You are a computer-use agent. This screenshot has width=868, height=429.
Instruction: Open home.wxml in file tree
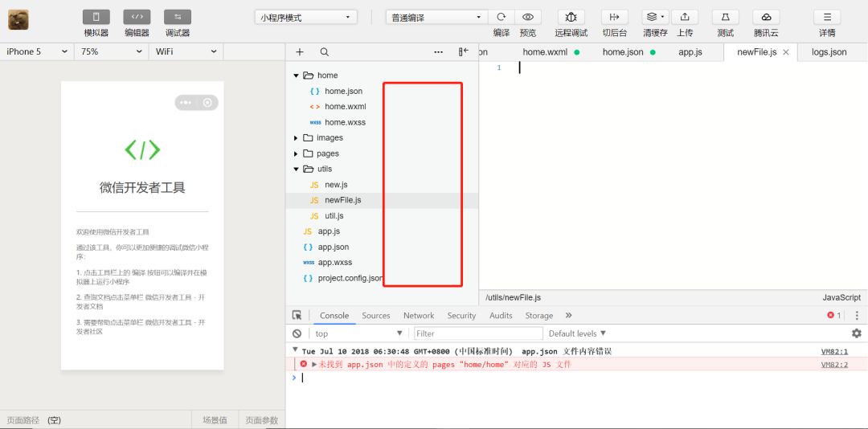(x=345, y=106)
